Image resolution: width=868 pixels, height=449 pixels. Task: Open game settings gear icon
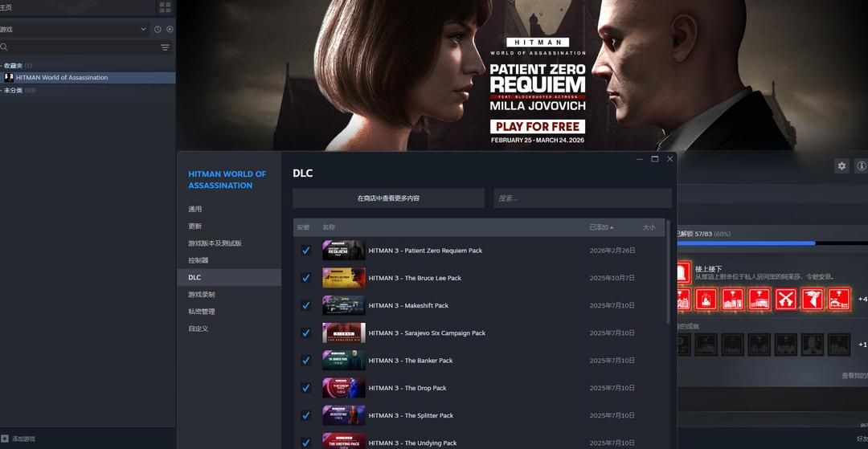(841, 166)
